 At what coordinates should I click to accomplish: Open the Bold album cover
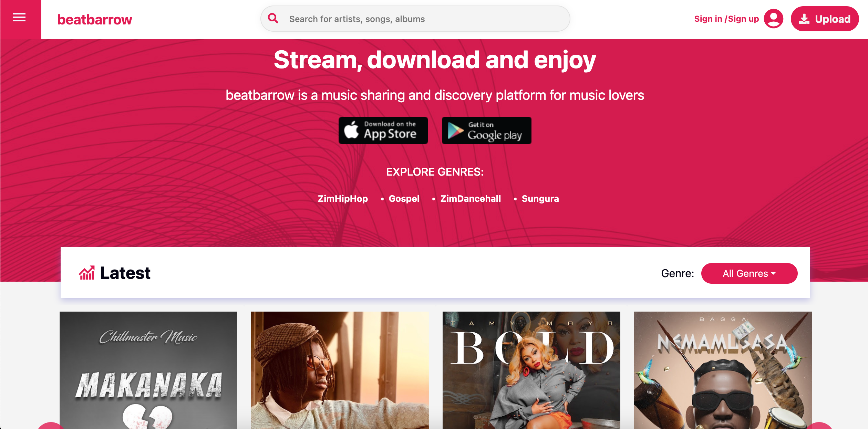tap(531, 370)
